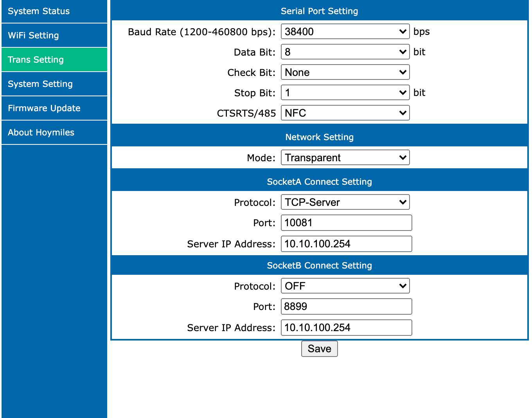This screenshot has height=418, width=532.
Task: Open About Hoymiles page
Action: tap(54, 132)
